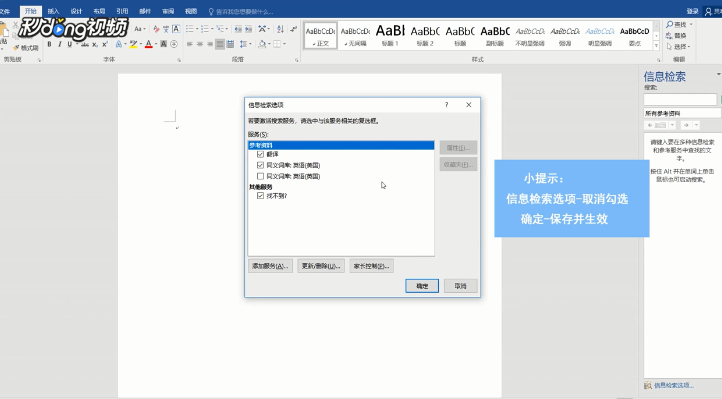Uncheck the checked 同义词库 英语(美国) service
The width and height of the screenshot is (722, 399).
(260, 165)
